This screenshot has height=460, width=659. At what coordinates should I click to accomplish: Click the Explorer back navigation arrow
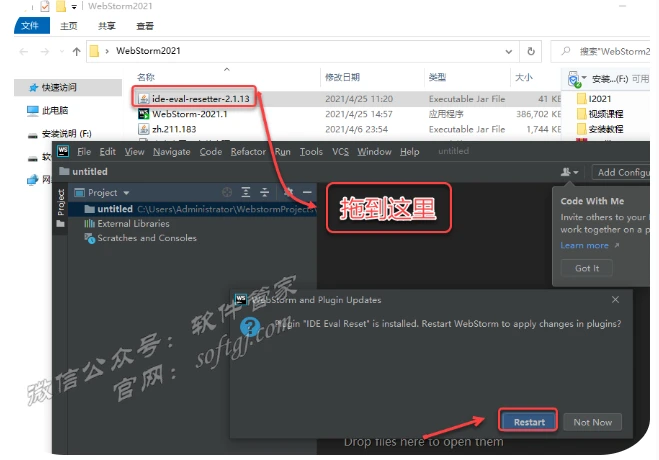tap(25, 50)
